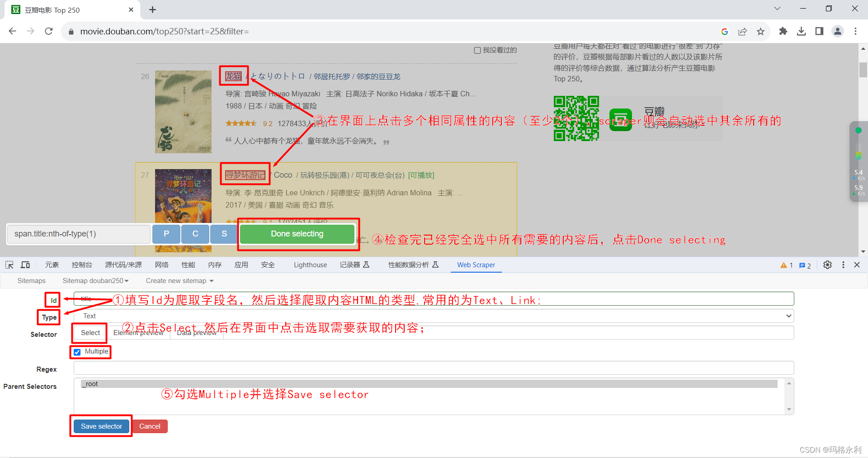Switch to the 安全 tab
The height and width of the screenshot is (458, 868).
[268, 265]
